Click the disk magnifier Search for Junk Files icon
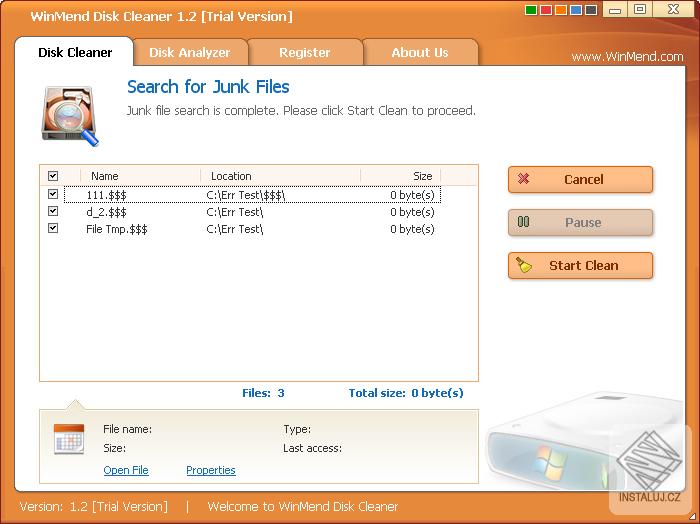The width and height of the screenshot is (700, 524). [70, 116]
